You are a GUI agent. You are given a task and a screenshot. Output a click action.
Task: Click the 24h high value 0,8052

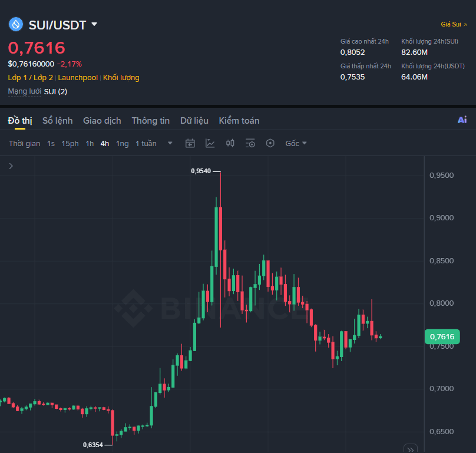(352, 52)
